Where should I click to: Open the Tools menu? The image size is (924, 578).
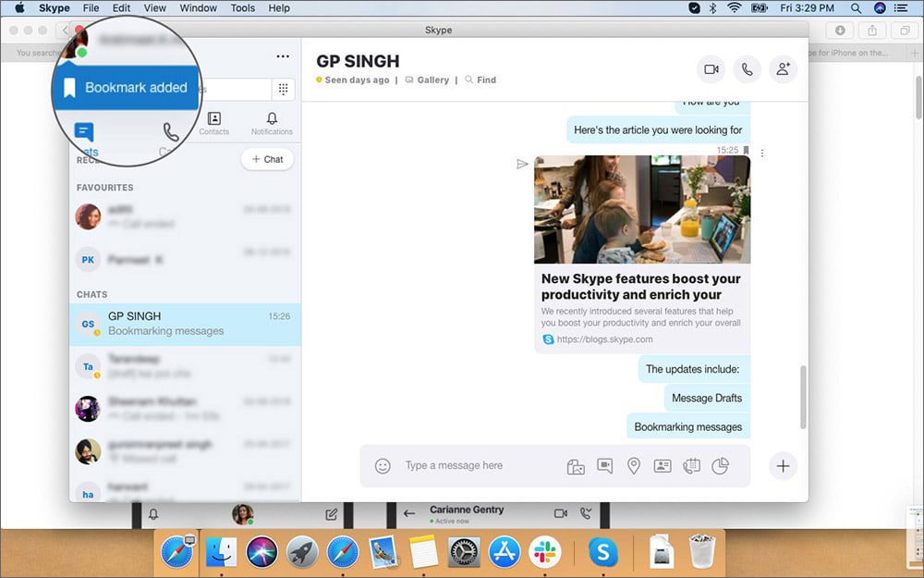(x=242, y=7)
